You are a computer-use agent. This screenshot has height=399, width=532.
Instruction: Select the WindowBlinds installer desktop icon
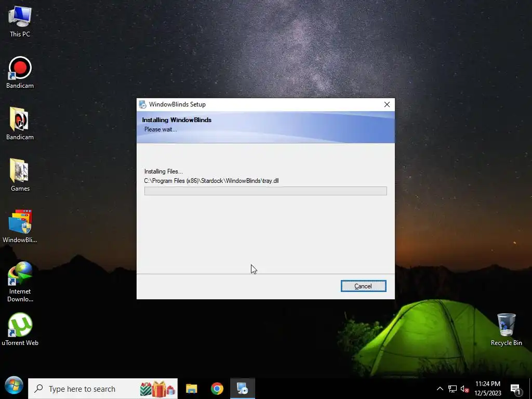(x=20, y=227)
